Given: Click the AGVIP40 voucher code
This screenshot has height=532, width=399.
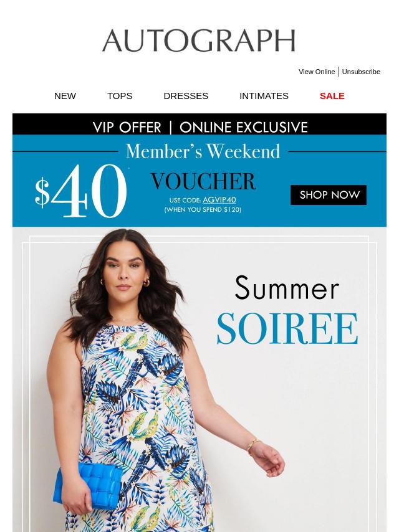Looking at the screenshot, I should click(x=219, y=200).
